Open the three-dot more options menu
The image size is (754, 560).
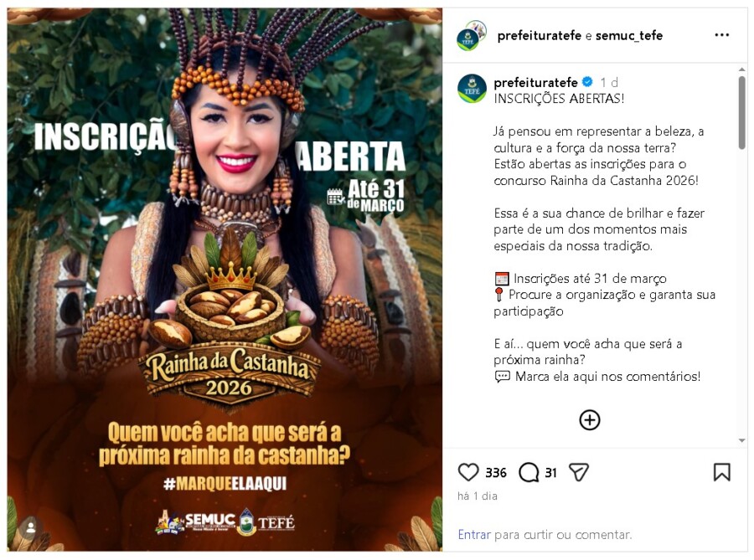[x=721, y=34]
